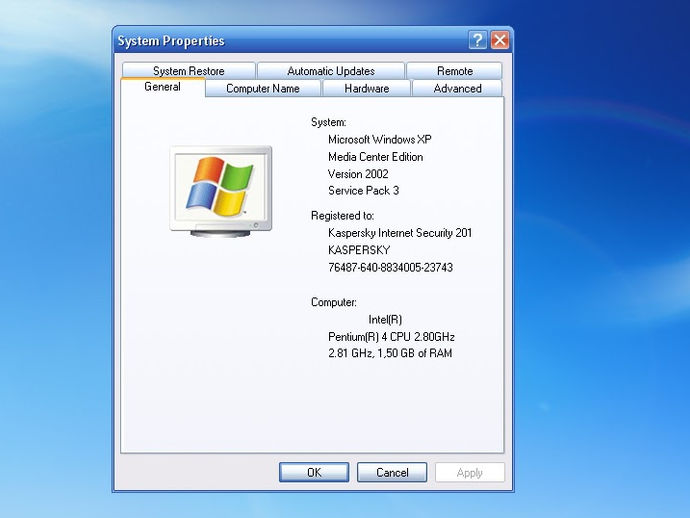Open the Hardware tab
The width and height of the screenshot is (690, 518).
tap(367, 88)
